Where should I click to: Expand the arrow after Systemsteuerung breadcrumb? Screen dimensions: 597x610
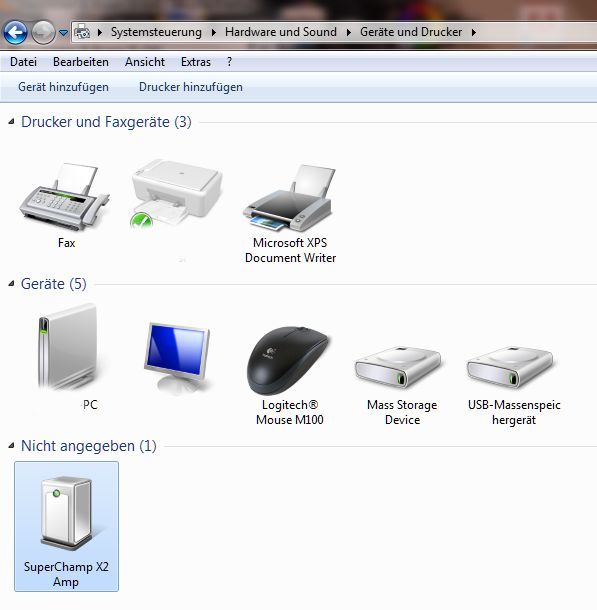pyautogui.click(x=214, y=32)
